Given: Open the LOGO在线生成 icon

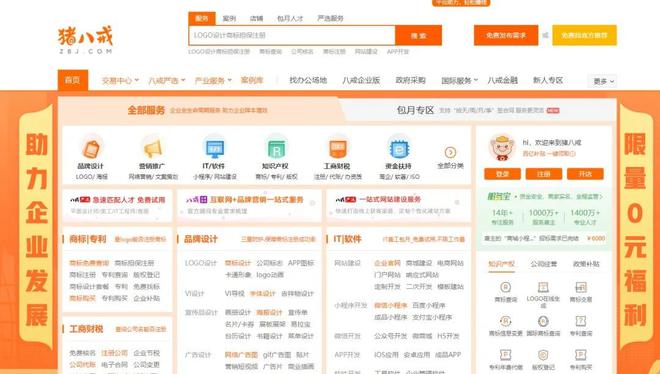Looking at the screenshot, I should tap(543, 287).
